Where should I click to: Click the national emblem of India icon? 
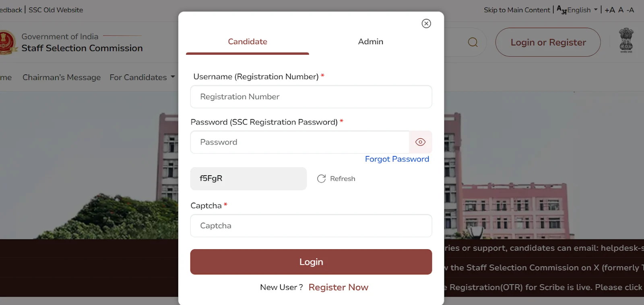tap(626, 40)
